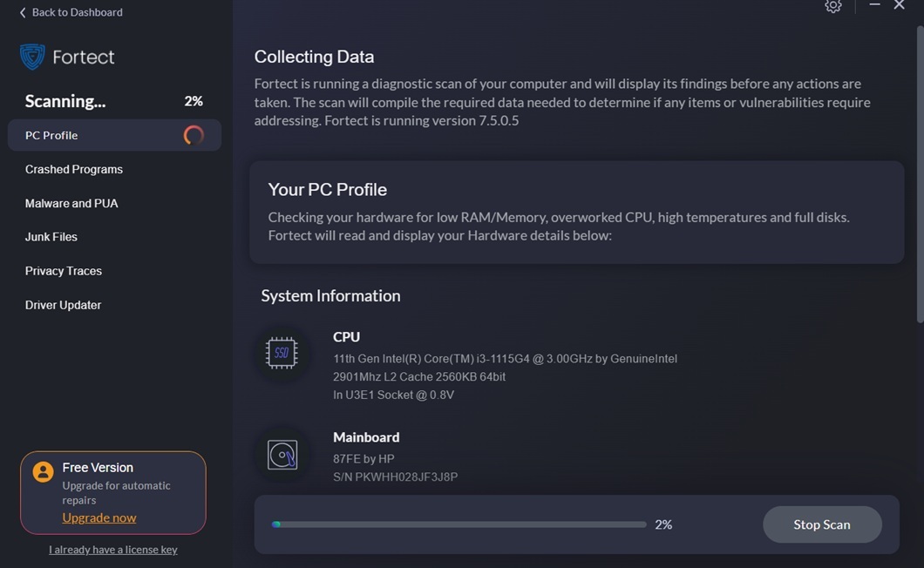Click the S/N PKWHH028JF3J8P serial number

click(x=395, y=477)
